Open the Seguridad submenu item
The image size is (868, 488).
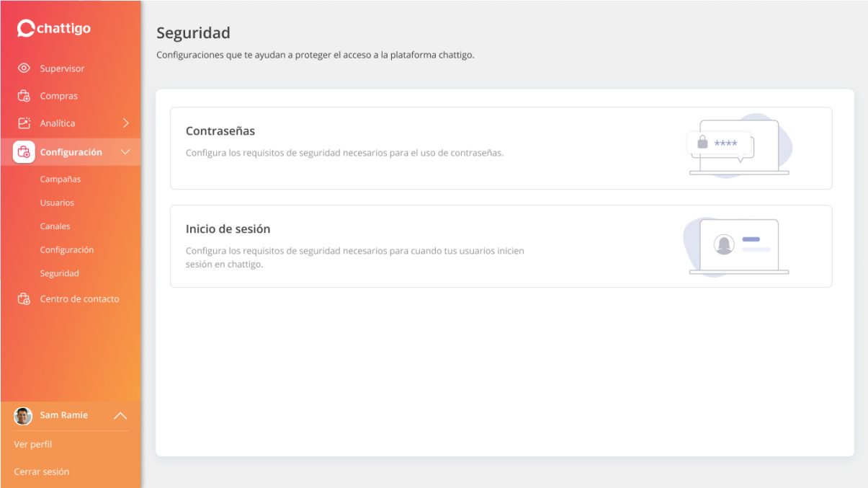(59, 274)
